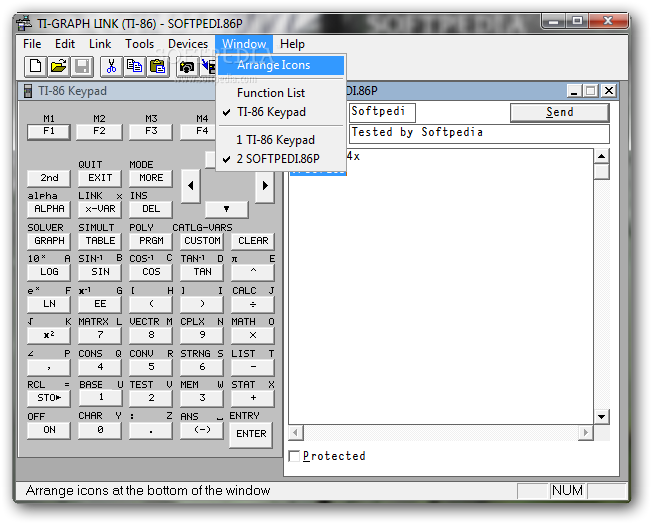Open the Link menu

tap(100, 44)
